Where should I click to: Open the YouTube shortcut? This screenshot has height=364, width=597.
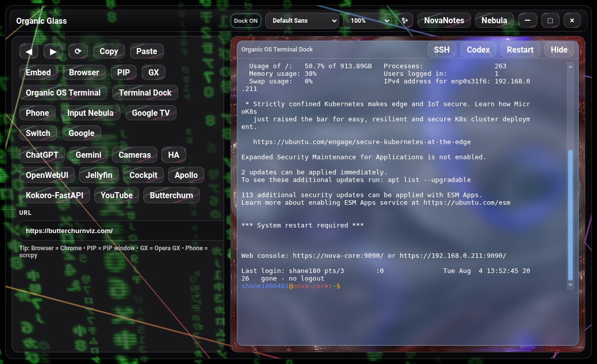116,195
